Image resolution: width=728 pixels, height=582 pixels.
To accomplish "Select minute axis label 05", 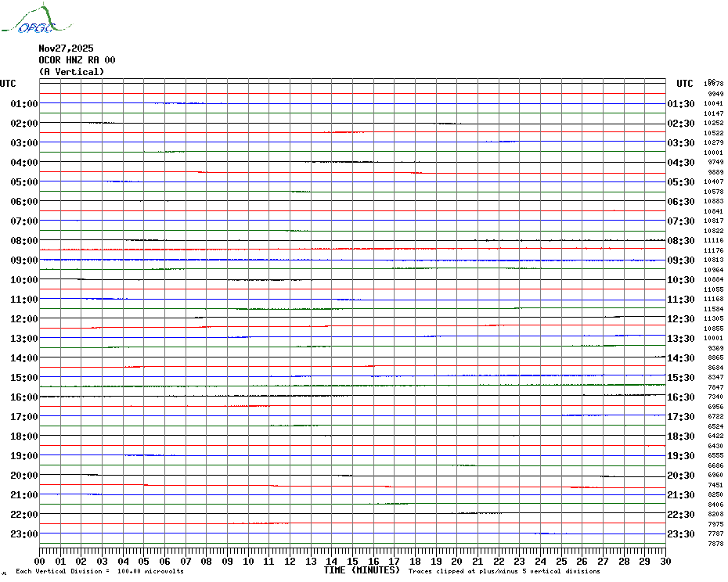I will (x=144, y=562).
